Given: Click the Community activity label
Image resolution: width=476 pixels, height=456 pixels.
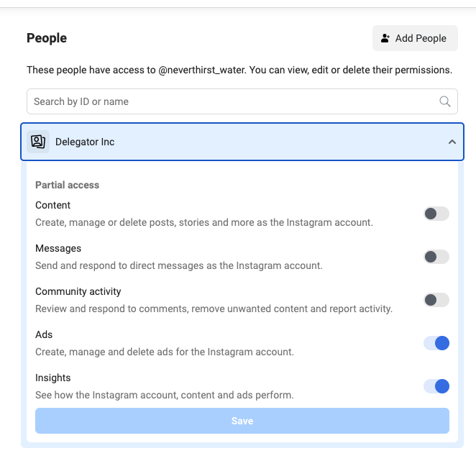Looking at the screenshot, I should (78, 291).
